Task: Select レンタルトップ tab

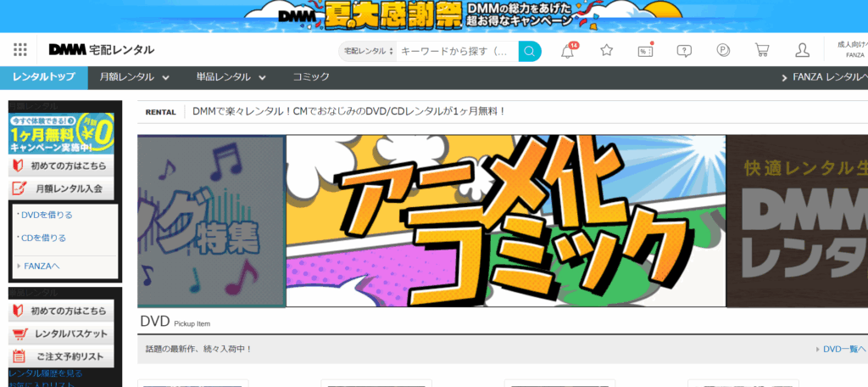Action: [44, 77]
